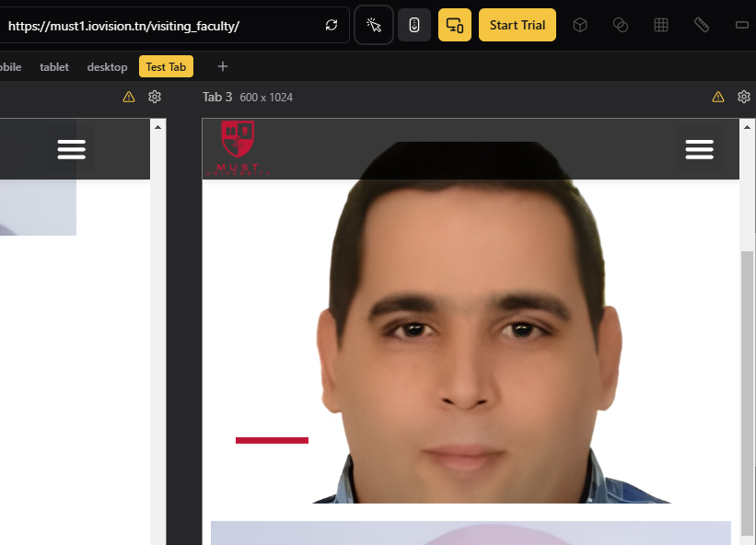The width and height of the screenshot is (756, 545).
Task: Select the Test Tab tab
Action: coord(166,66)
